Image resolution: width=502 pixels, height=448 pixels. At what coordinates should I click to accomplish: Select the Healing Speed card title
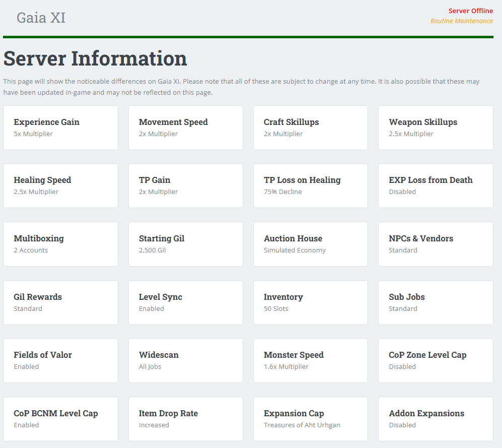click(42, 180)
